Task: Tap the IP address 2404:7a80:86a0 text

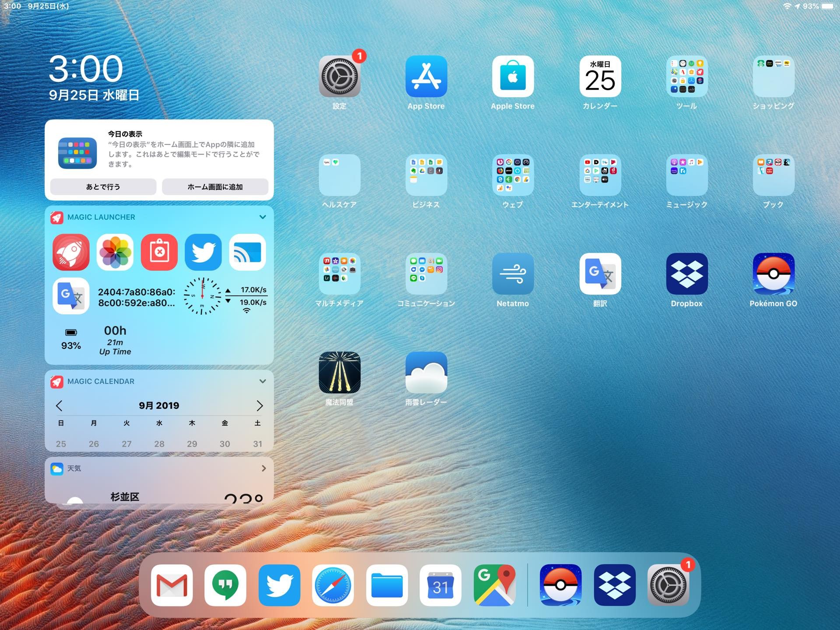Action: [136, 297]
